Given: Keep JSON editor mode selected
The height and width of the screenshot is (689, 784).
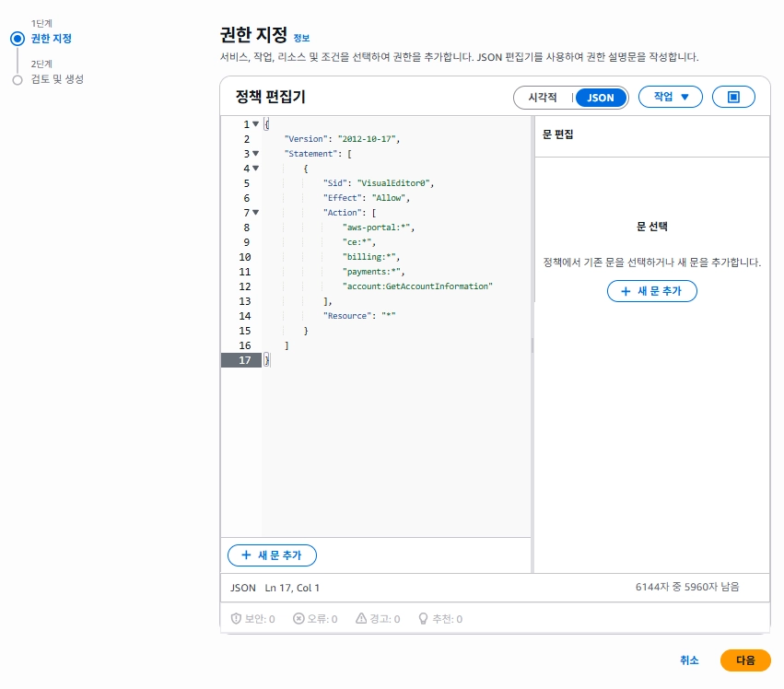Looking at the screenshot, I should [602, 96].
